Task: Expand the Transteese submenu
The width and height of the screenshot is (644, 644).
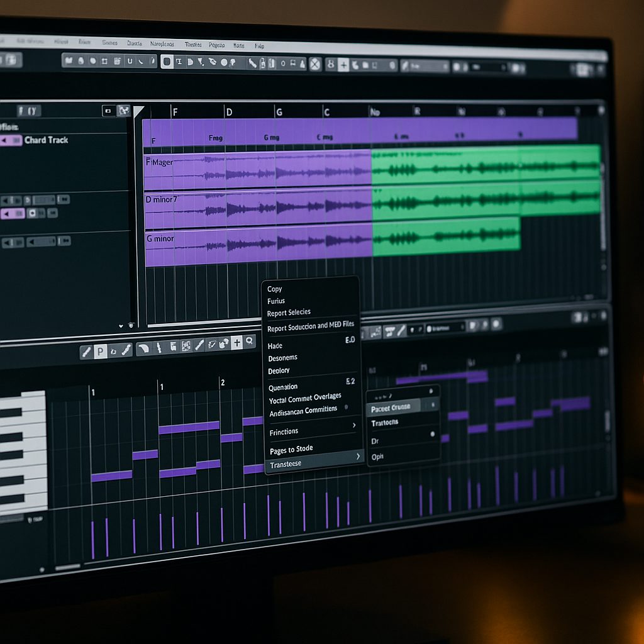Action: point(358,457)
